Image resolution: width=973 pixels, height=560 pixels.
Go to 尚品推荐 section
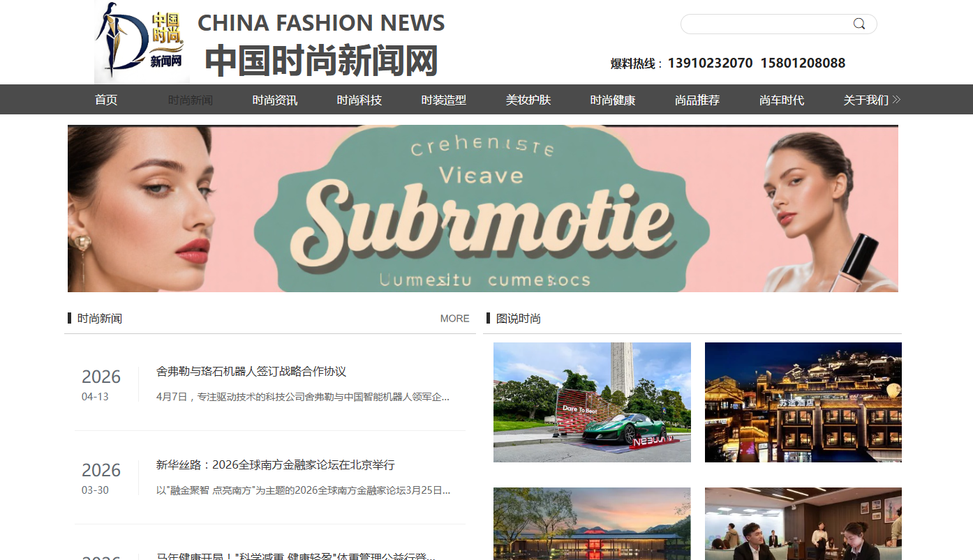(697, 100)
